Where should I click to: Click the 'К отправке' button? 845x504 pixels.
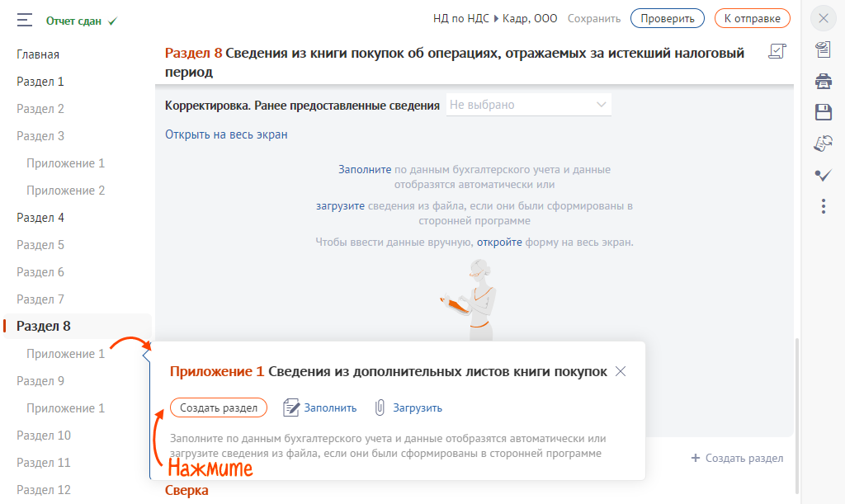point(752,18)
